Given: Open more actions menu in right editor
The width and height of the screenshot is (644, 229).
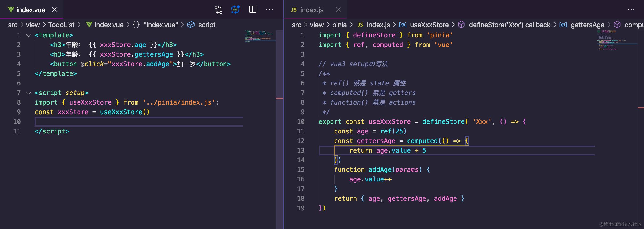Looking at the screenshot, I should pyautogui.click(x=631, y=10).
